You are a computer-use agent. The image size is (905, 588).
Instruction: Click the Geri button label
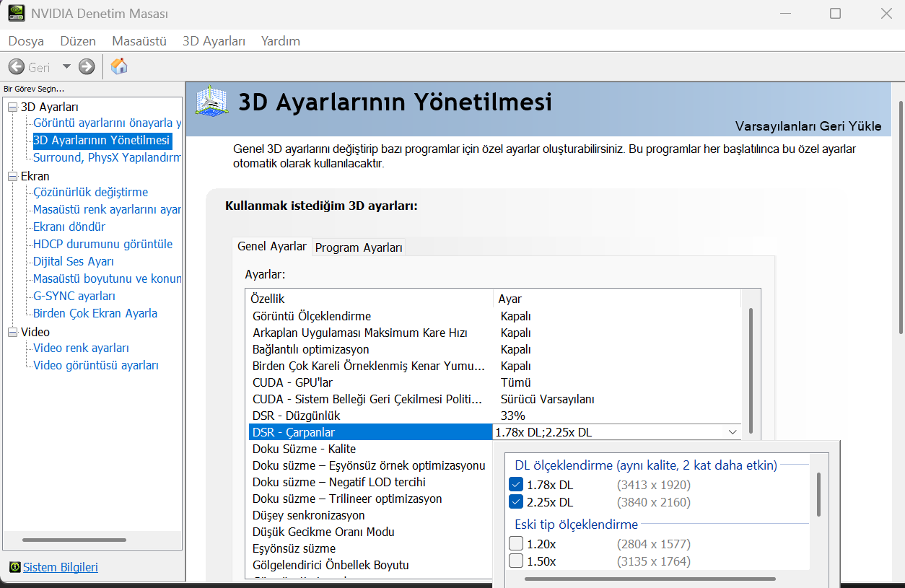coord(39,67)
